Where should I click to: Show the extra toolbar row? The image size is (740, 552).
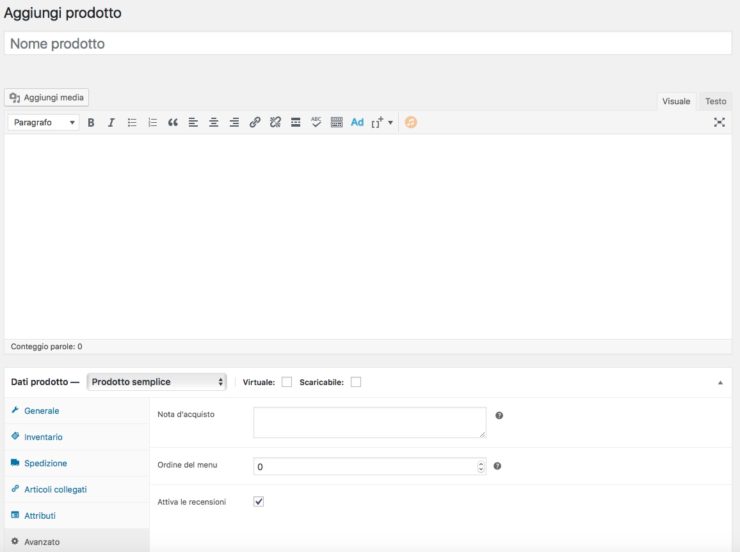coord(336,123)
